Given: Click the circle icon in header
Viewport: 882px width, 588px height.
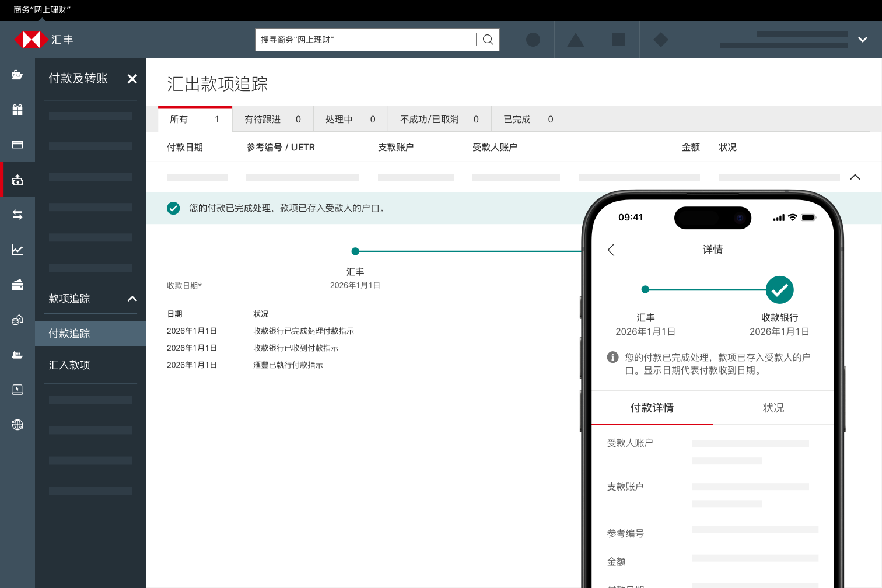Looking at the screenshot, I should [533, 40].
